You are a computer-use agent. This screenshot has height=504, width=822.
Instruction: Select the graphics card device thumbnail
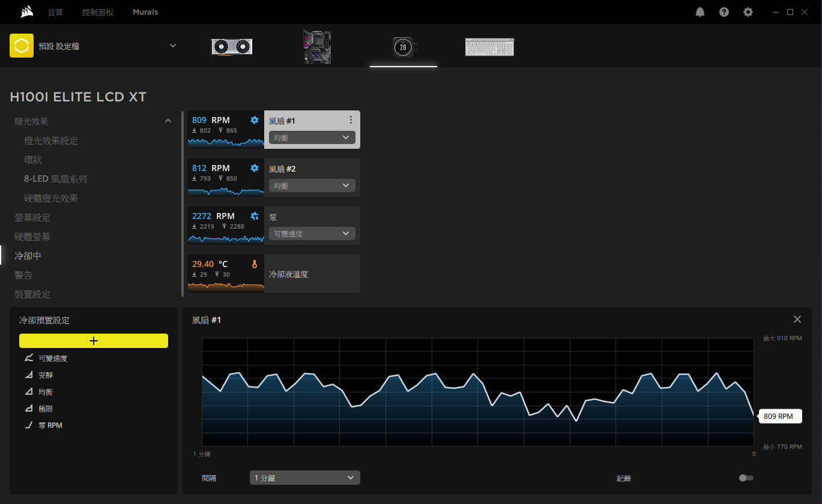pyautogui.click(x=231, y=47)
